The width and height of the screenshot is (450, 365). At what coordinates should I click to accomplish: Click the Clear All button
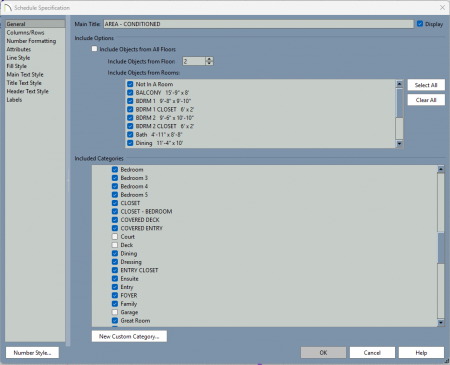point(426,100)
